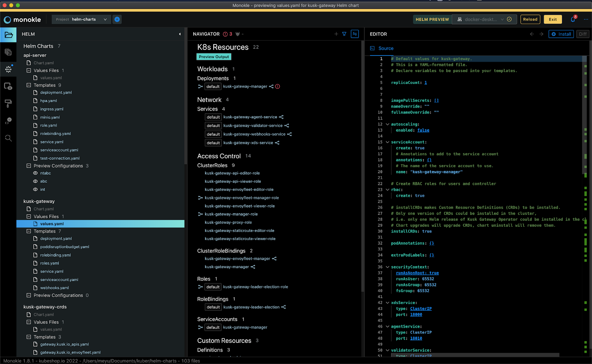
Task: Open the Project helm-charts dropdown
Action: click(81, 19)
